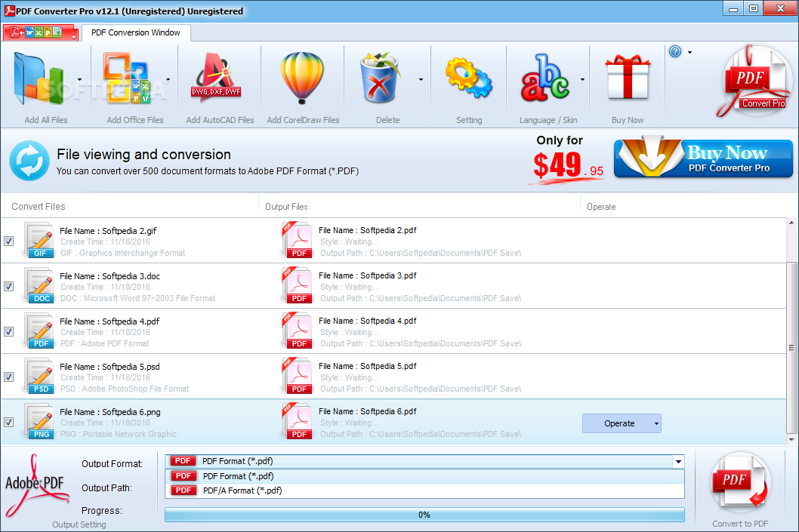Click the output PDF icon for Softpedia 3.pdf
This screenshot has width=799, height=532.
(x=297, y=285)
